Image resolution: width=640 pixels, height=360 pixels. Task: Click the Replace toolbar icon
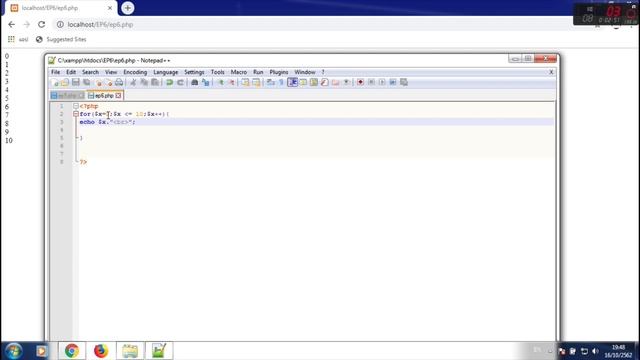click(205, 82)
